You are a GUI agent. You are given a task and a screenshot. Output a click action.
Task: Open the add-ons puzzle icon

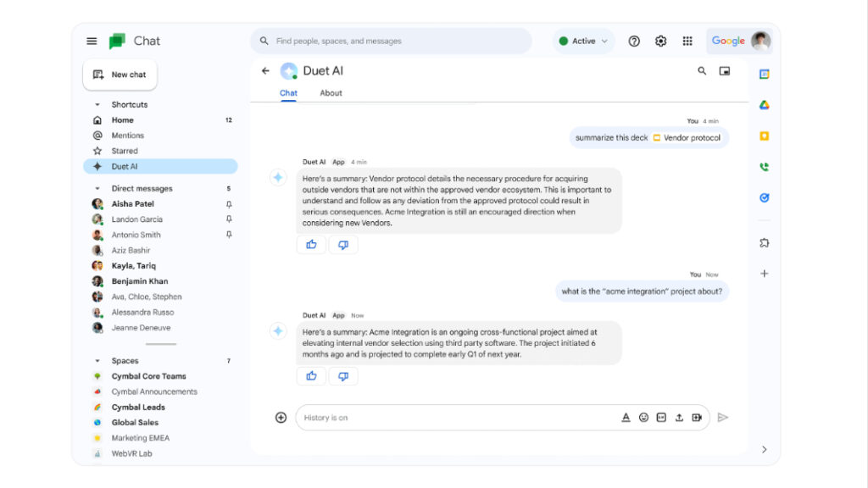coord(765,243)
